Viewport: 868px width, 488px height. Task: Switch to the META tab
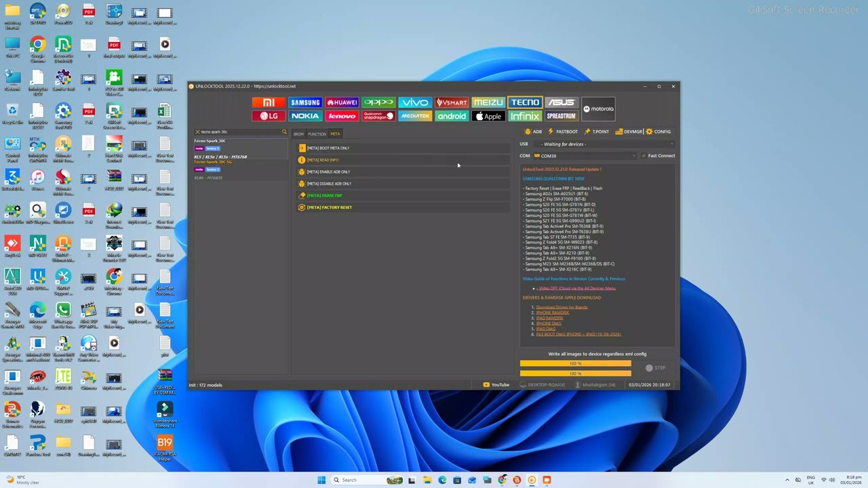pos(335,134)
